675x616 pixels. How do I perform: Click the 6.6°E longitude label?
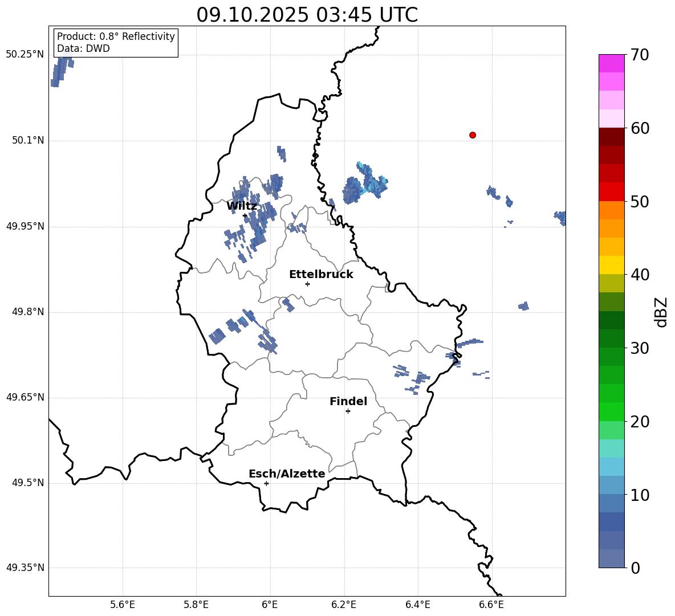(x=491, y=605)
